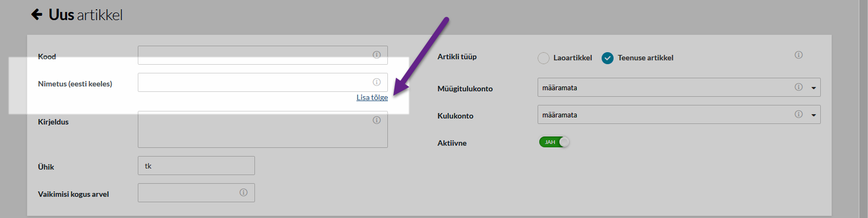The image size is (868, 218).
Task: Toggle the Aktiivne JAH switch off
Action: [x=554, y=142]
